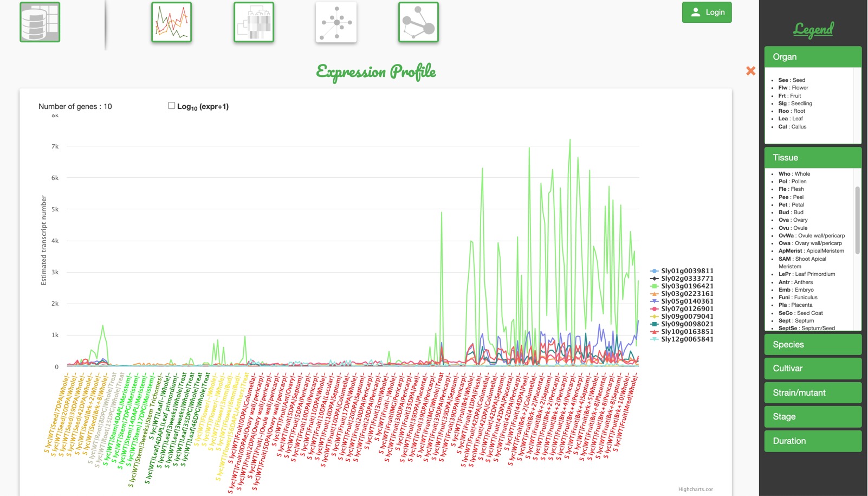Open the database query builder tool
Viewport: 868px width, 496px height.
[x=39, y=22]
